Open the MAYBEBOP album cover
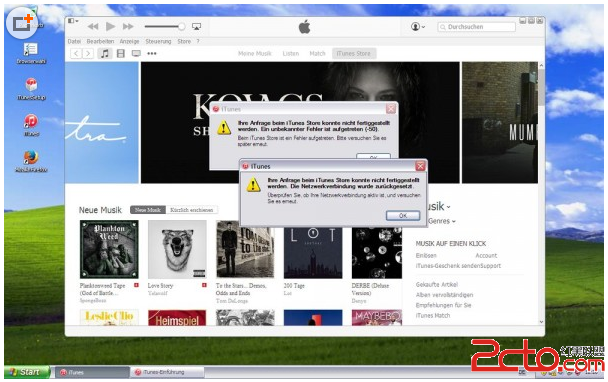608x382 pixels. (377, 318)
